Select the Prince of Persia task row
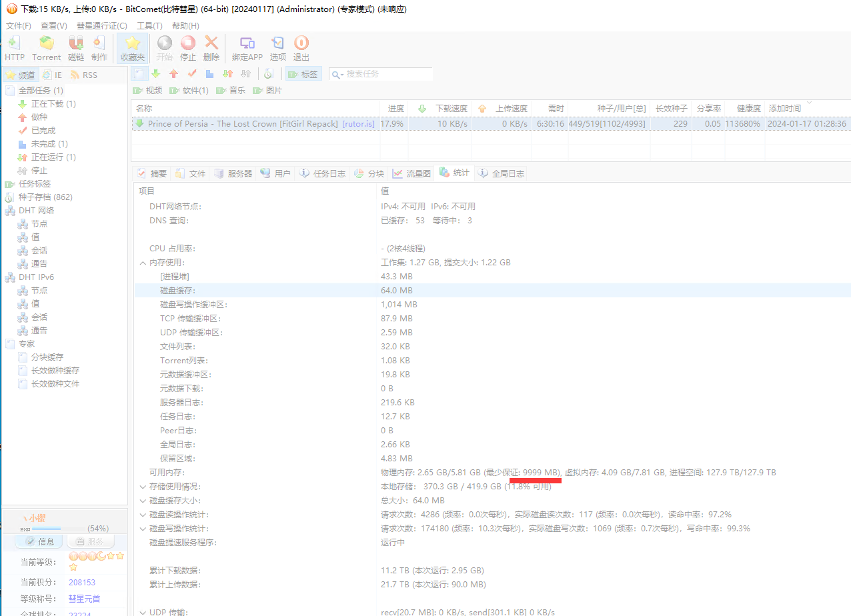The height and width of the screenshot is (616, 851). (x=490, y=124)
